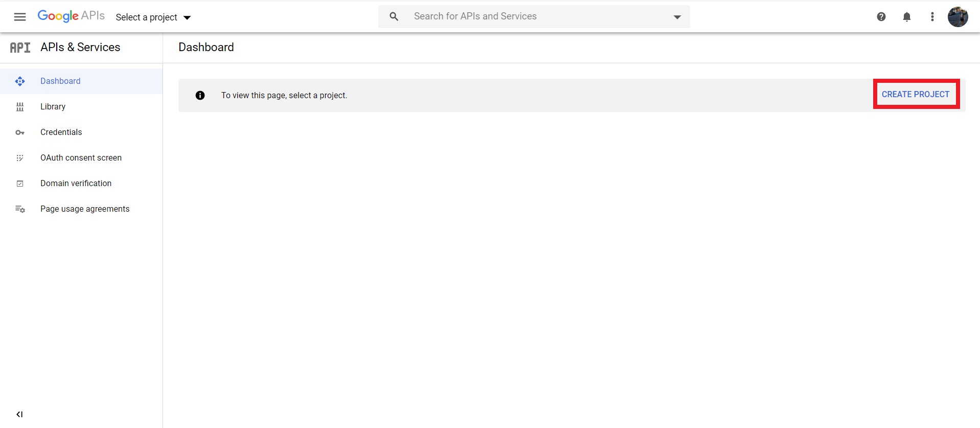
Task: Open the hamburger navigation menu
Action: 20,17
